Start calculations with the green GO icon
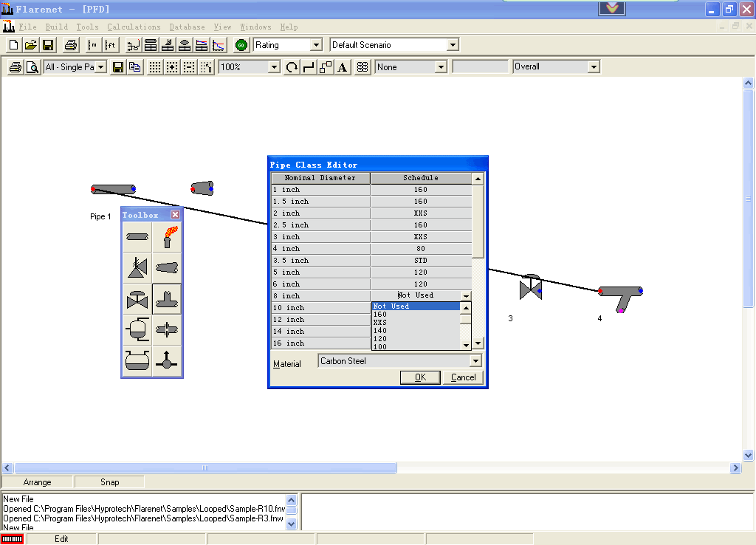 coord(241,45)
